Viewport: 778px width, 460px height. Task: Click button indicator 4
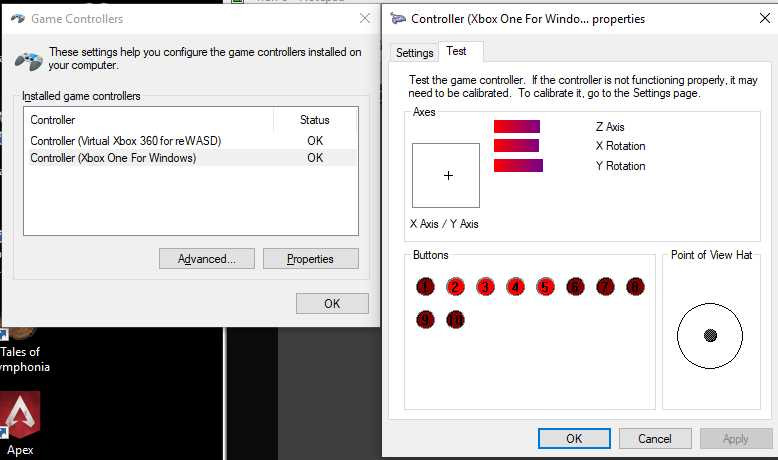click(x=516, y=286)
